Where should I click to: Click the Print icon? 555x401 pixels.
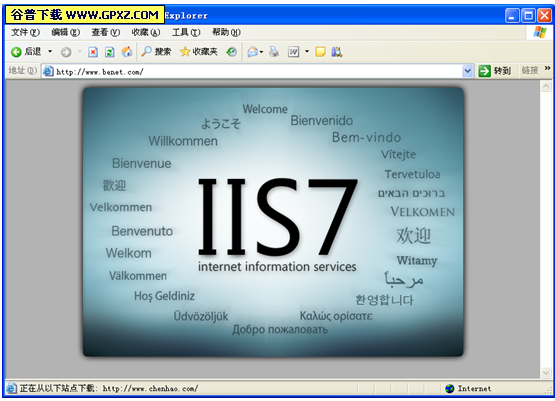click(x=274, y=52)
